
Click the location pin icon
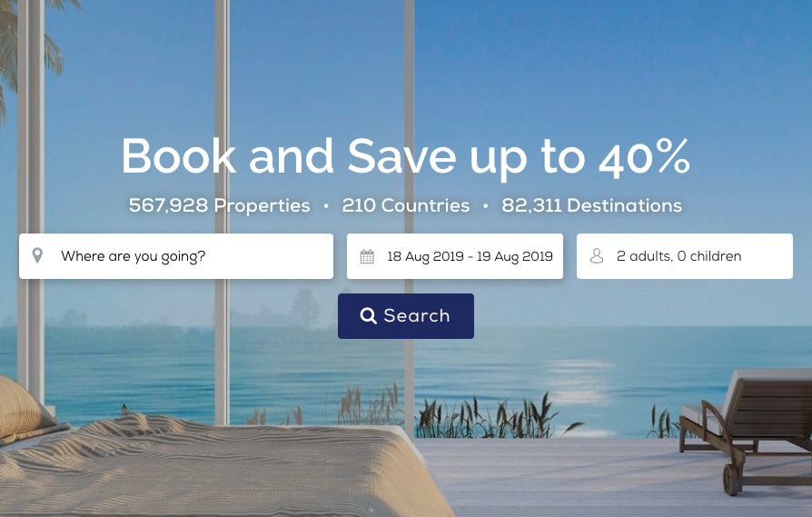tap(37, 255)
